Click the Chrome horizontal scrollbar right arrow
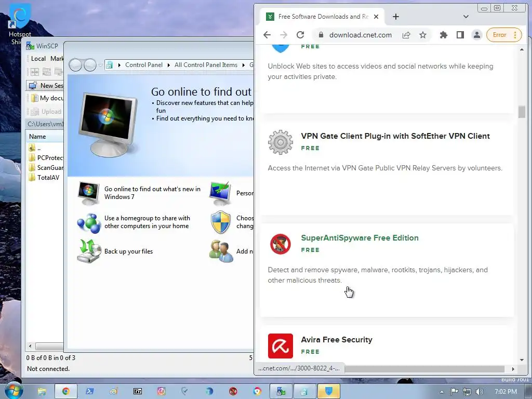The width and height of the screenshot is (532, 399). pos(513,369)
